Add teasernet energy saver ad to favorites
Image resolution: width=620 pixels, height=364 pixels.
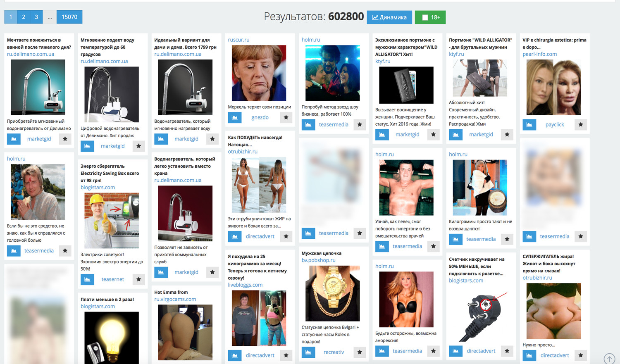coord(139,279)
